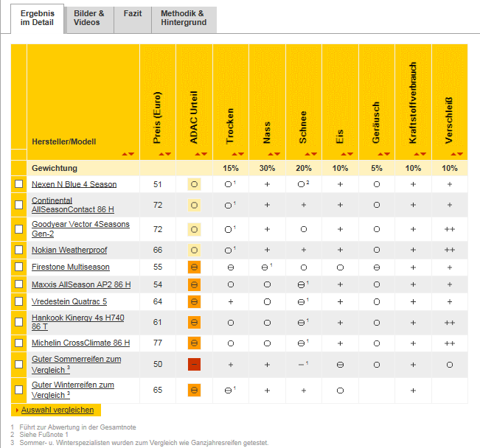Check Guter Winterreifen checkbox

(x=19, y=390)
